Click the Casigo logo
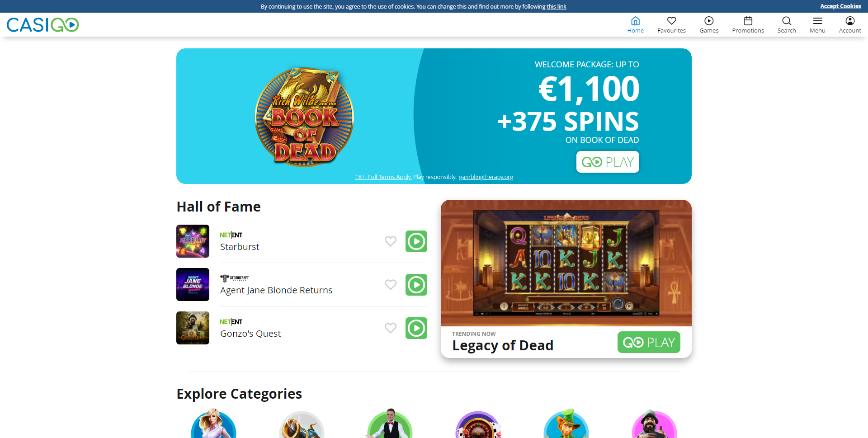Screen dimensions: 868x438 (x=42, y=25)
